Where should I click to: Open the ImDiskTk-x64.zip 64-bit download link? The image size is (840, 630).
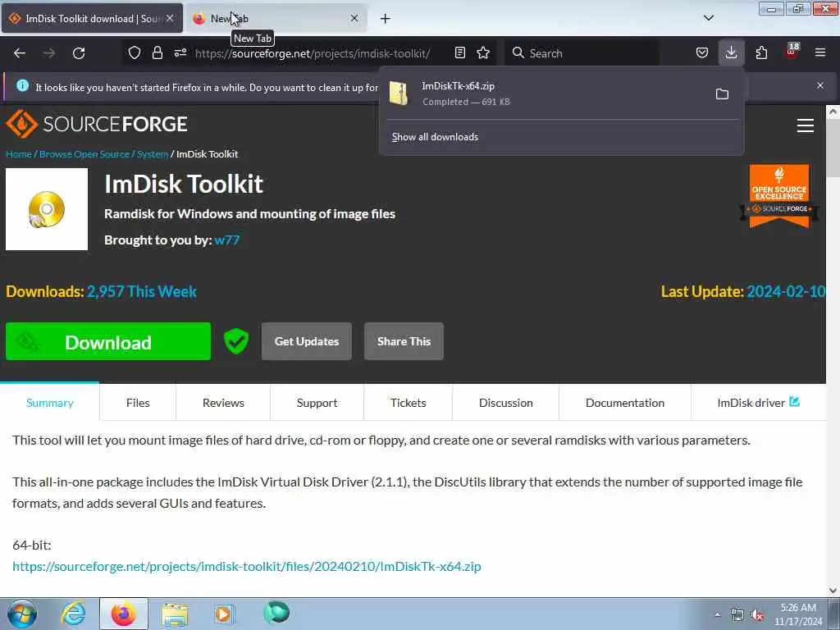(x=246, y=566)
